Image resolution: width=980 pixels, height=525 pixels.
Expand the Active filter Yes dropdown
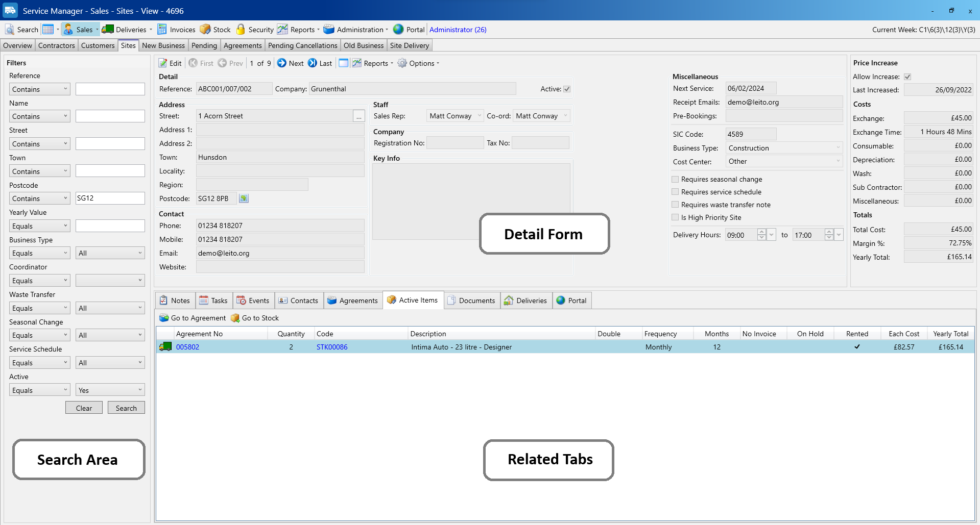(x=140, y=390)
